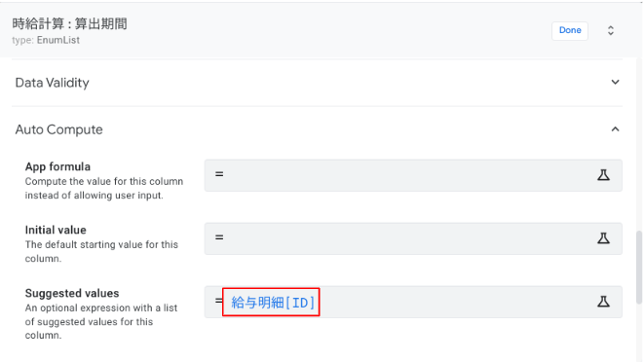644x362 pixels.
Task: Click the equals sign in App formula
Action: click(x=219, y=174)
